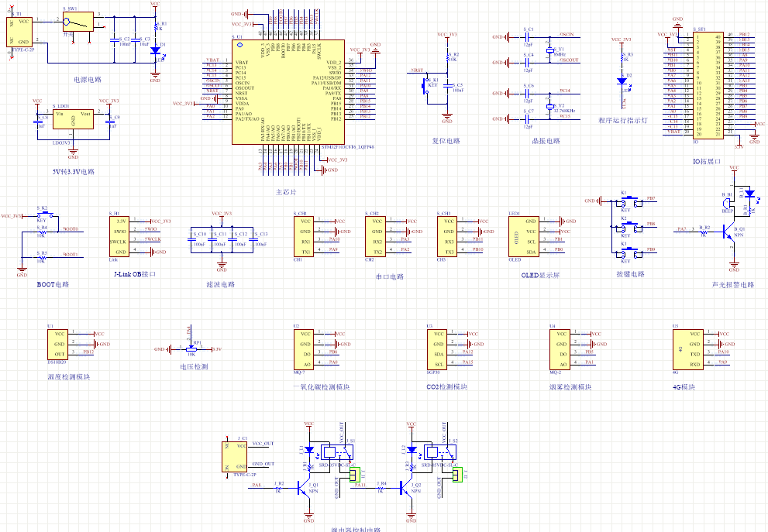The width and height of the screenshot is (768, 532).
Task: Click the S_K1 reset KEY button symbol
Action: pos(425,87)
